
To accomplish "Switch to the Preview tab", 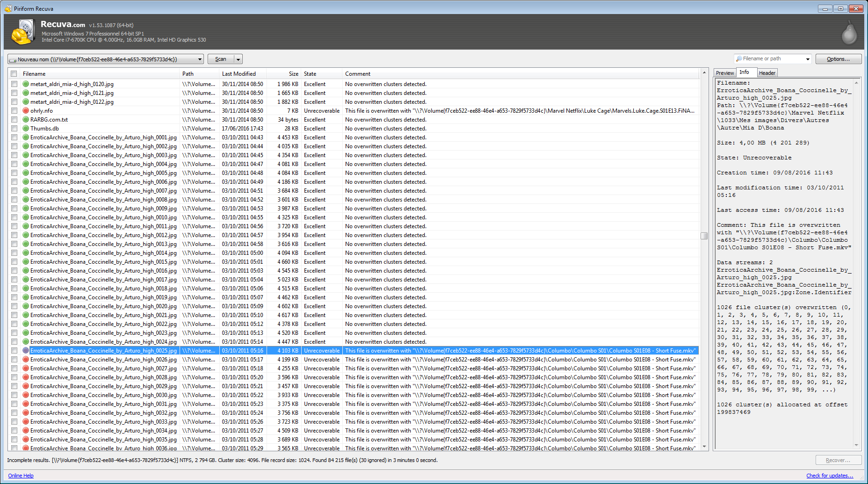I will pyautogui.click(x=724, y=73).
